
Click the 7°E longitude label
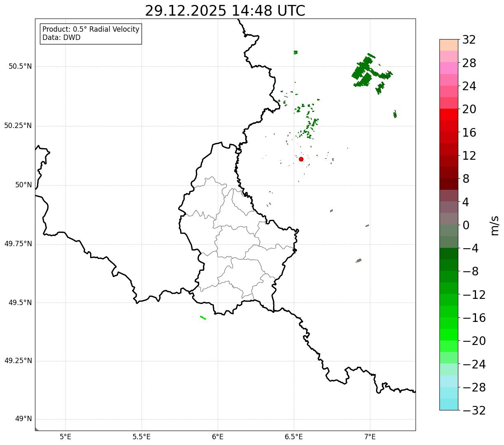pos(370,436)
